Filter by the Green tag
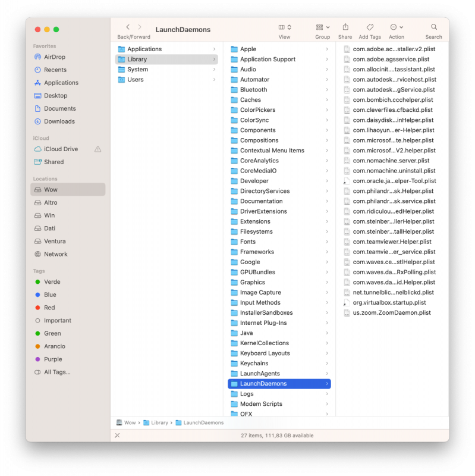 (x=68, y=333)
